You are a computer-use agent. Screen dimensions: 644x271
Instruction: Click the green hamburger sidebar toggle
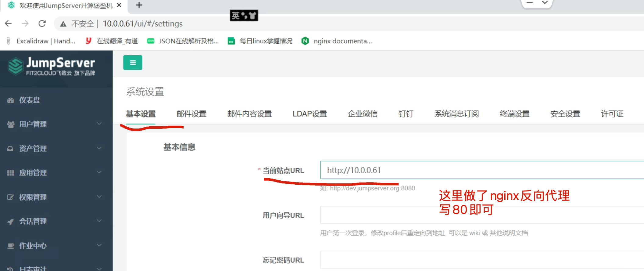pyautogui.click(x=133, y=63)
